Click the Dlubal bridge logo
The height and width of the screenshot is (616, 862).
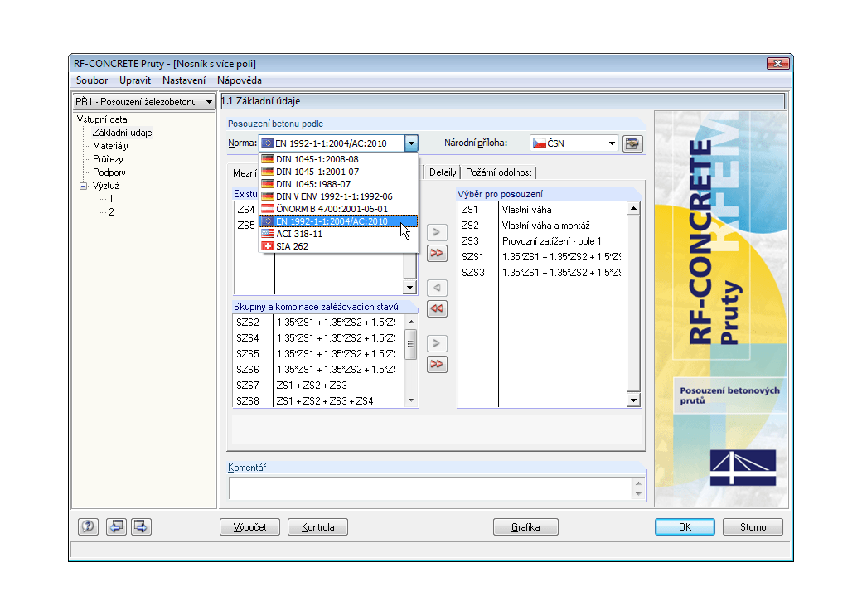click(743, 468)
